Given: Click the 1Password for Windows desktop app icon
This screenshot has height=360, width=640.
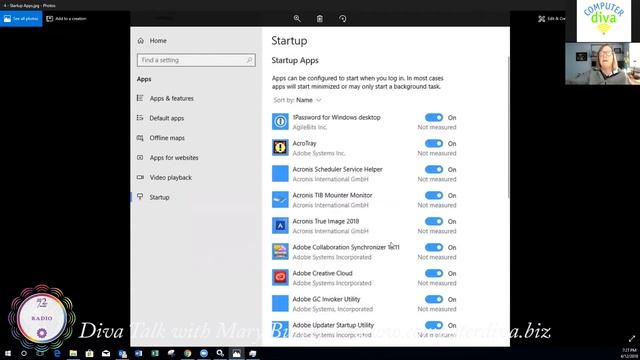Looking at the screenshot, I should [280, 122].
